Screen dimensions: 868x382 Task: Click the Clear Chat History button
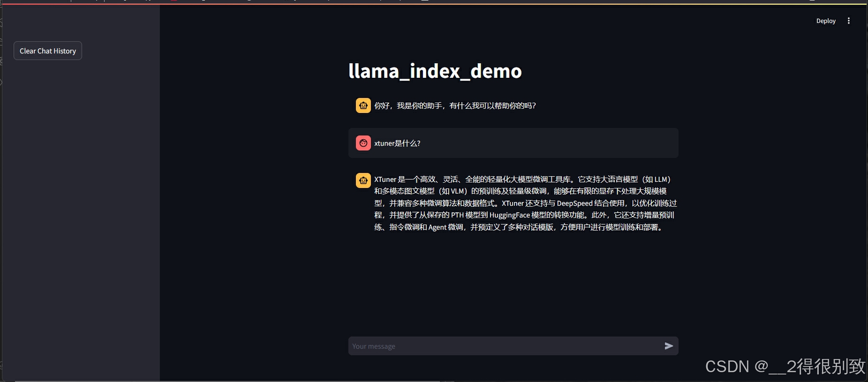pos(48,51)
